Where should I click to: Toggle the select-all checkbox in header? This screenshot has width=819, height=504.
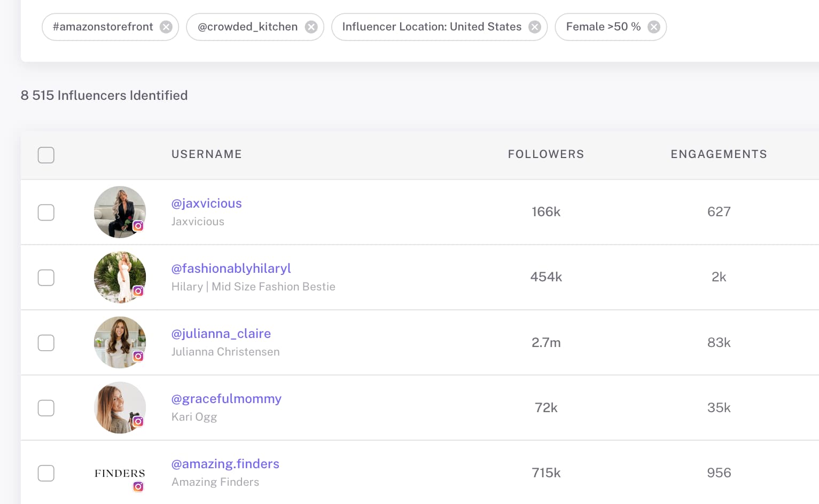click(46, 155)
